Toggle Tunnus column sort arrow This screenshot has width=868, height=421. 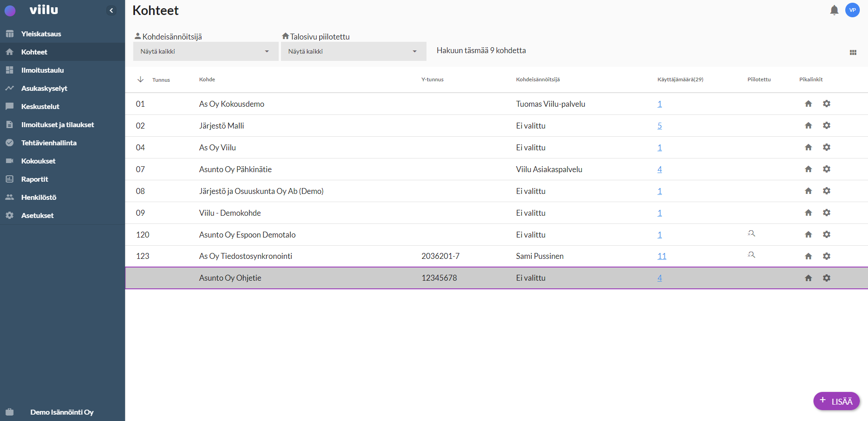pos(140,79)
